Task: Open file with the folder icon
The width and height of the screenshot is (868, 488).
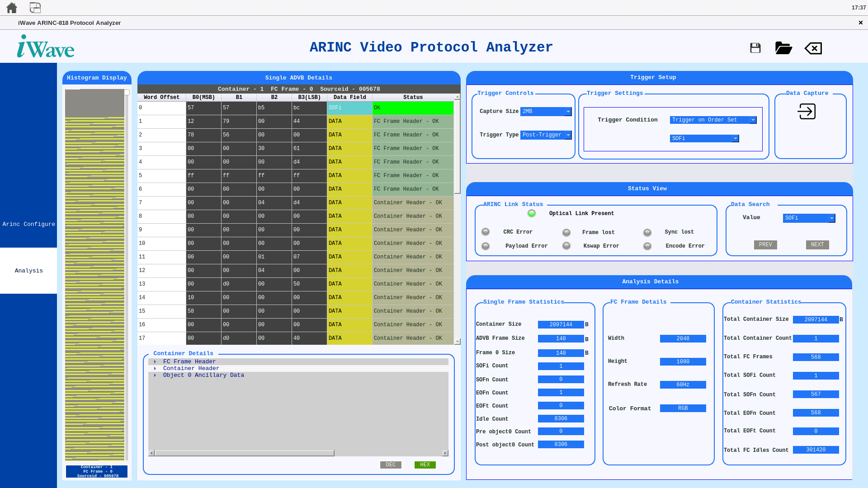Action: (783, 48)
